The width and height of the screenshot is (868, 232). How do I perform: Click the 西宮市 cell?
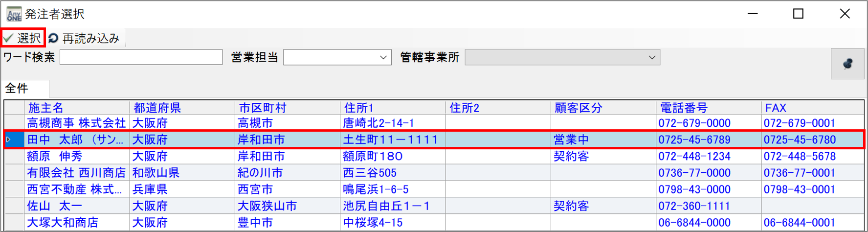[x=255, y=189]
